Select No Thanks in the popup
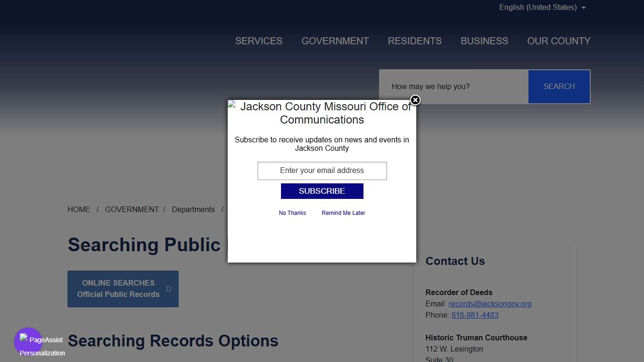 pyautogui.click(x=292, y=213)
